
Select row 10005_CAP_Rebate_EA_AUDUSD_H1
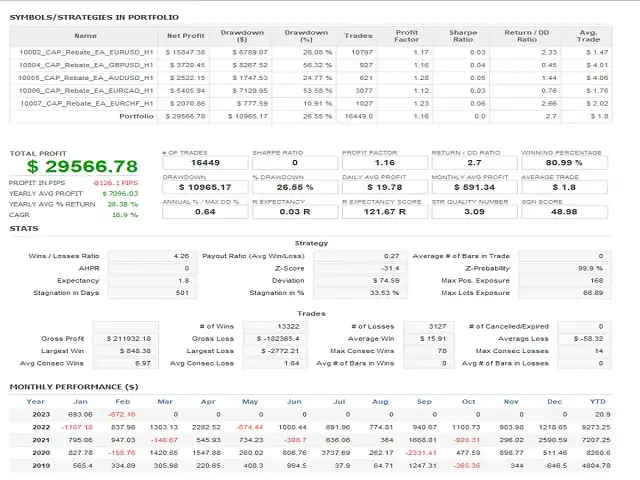coord(311,78)
